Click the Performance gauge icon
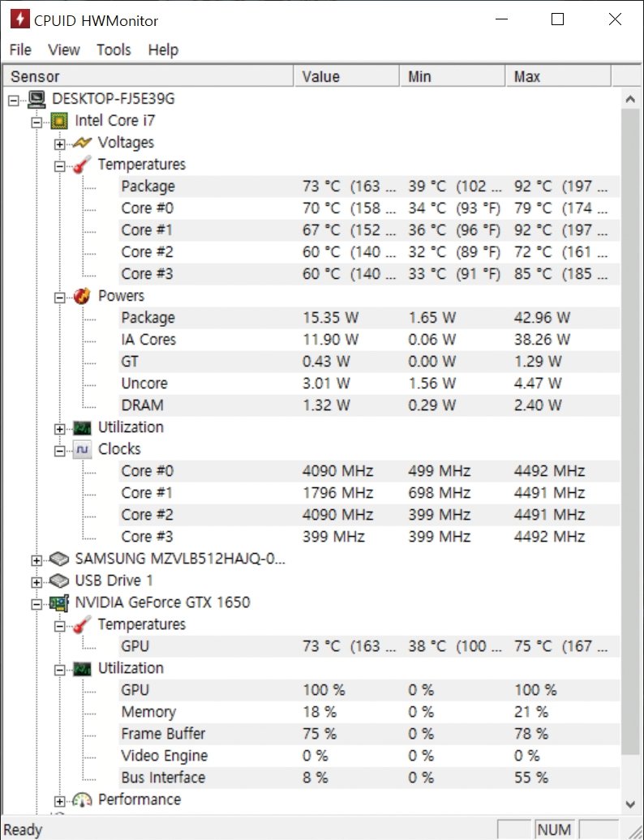Viewport: 644px width, 840px height. click(82, 799)
